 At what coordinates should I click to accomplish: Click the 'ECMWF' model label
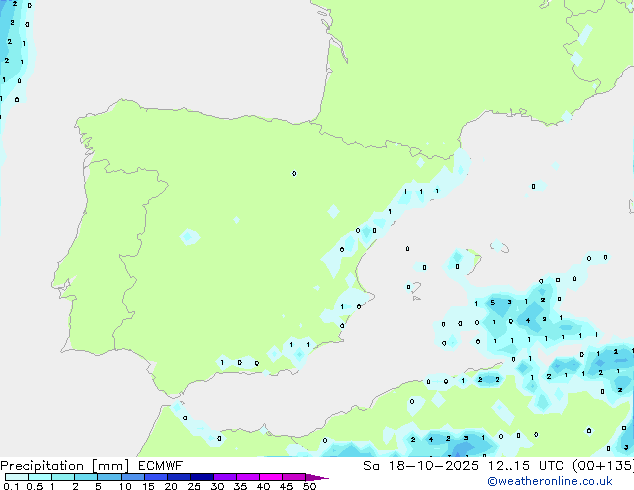pos(161,466)
